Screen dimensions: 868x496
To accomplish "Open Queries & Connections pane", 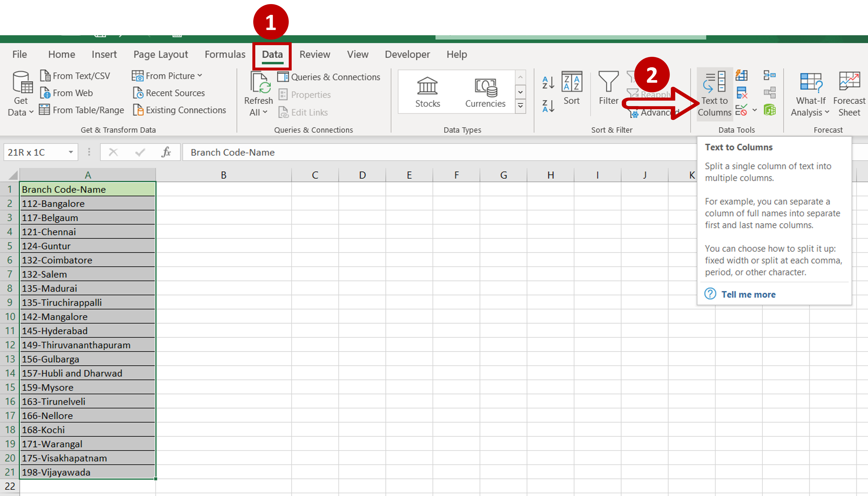I will [328, 77].
